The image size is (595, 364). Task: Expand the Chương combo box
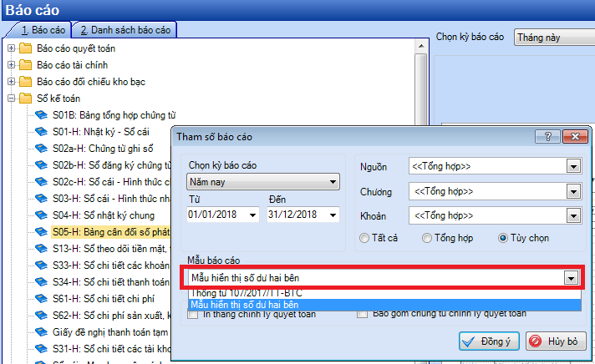(x=573, y=192)
